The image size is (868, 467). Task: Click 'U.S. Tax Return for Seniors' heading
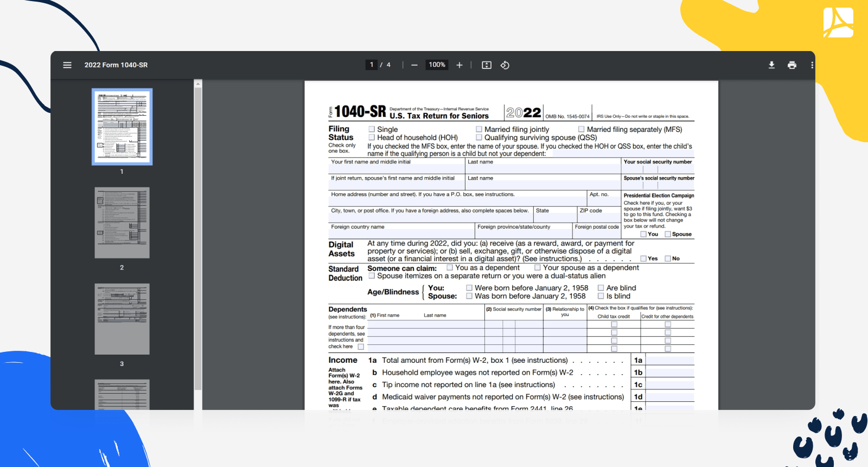[x=439, y=116]
